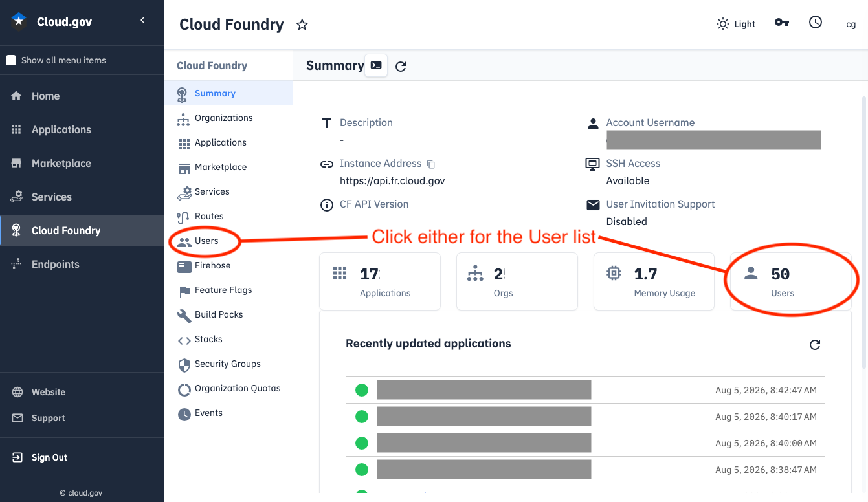Open Stacks in the submenu
Image resolution: width=868 pixels, height=502 pixels.
228,339
